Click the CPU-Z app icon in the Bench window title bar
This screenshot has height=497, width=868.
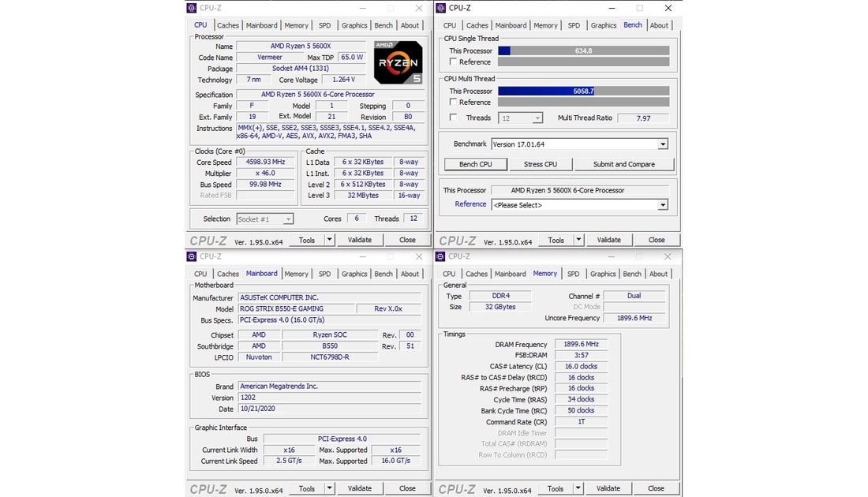pyautogui.click(x=440, y=8)
